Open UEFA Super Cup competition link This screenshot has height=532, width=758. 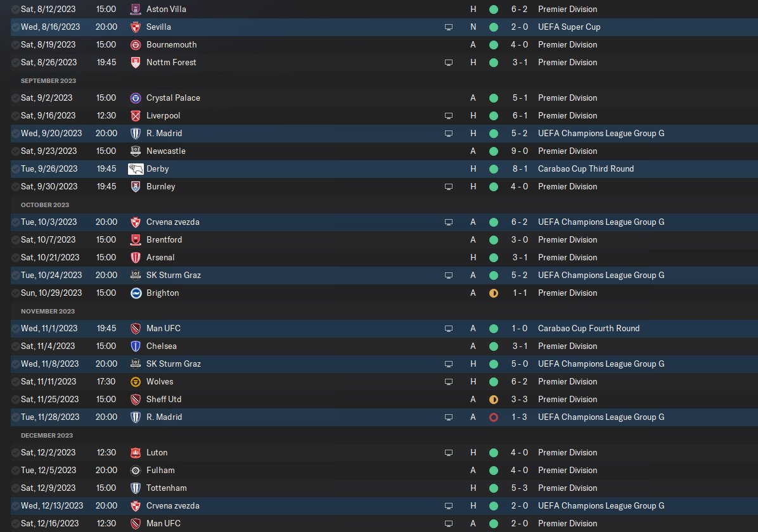(x=569, y=27)
